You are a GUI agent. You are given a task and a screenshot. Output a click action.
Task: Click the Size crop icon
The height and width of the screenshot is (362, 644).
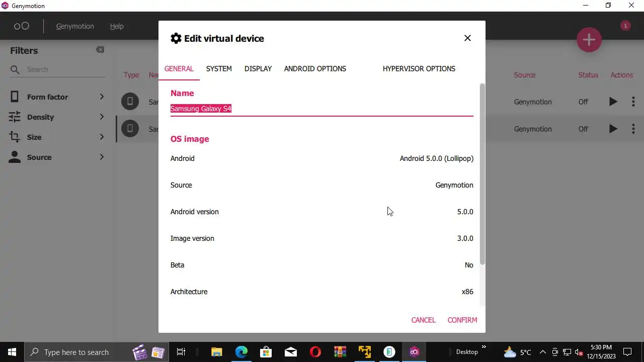(x=15, y=137)
